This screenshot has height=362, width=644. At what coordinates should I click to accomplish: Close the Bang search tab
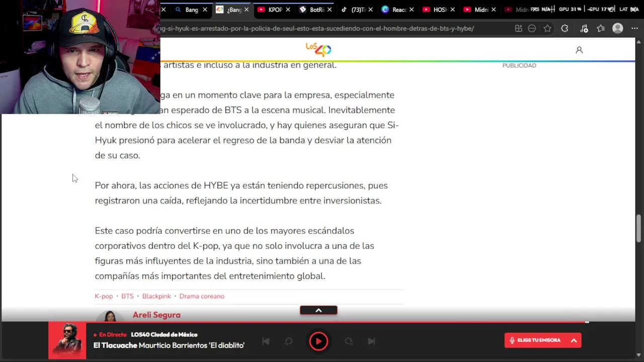click(x=205, y=10)
